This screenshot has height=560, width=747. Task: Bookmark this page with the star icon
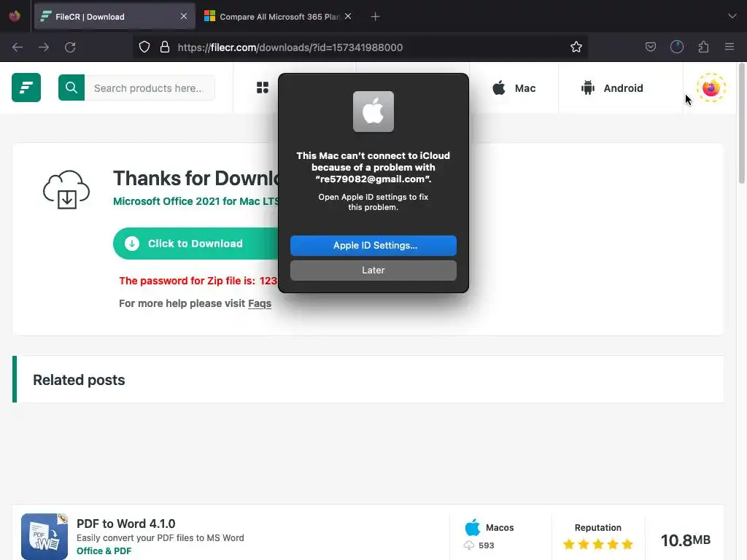point(576,47)
